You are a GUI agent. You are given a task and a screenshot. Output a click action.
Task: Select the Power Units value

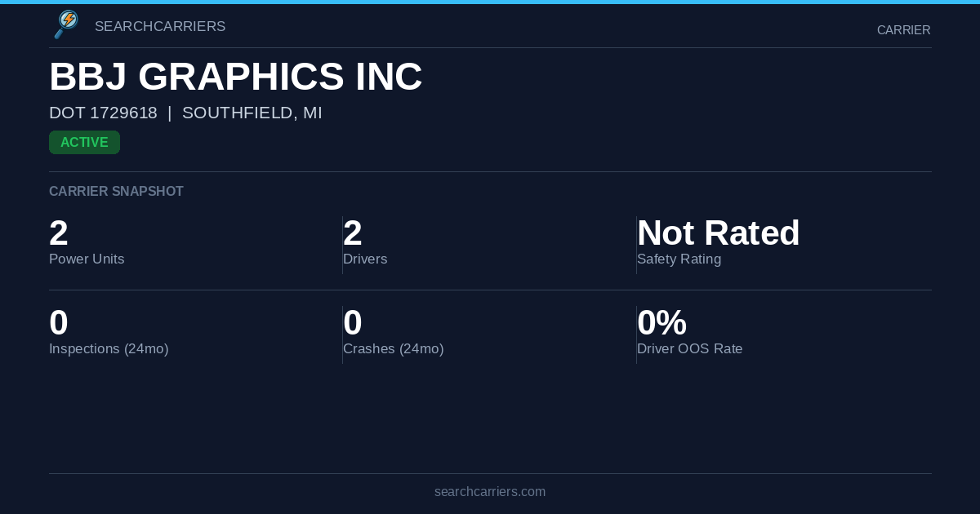(x=59, y=233)
